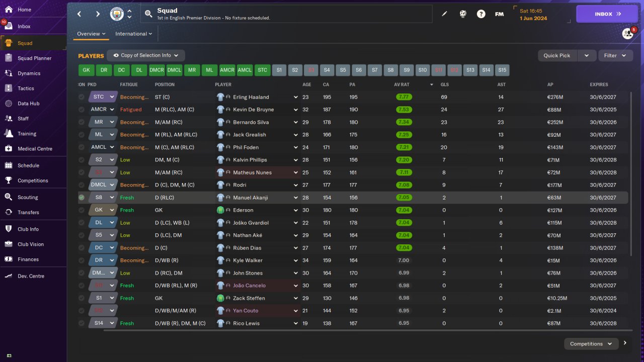Open Data Hub in the sidebar

33,104
